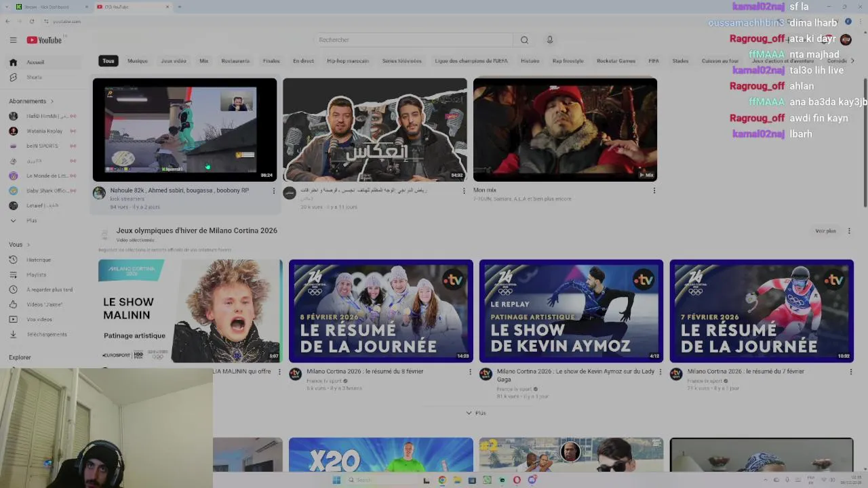Open options menu for Mon mix
This screenshot has width=868, height=488.
tap(654, 191)
